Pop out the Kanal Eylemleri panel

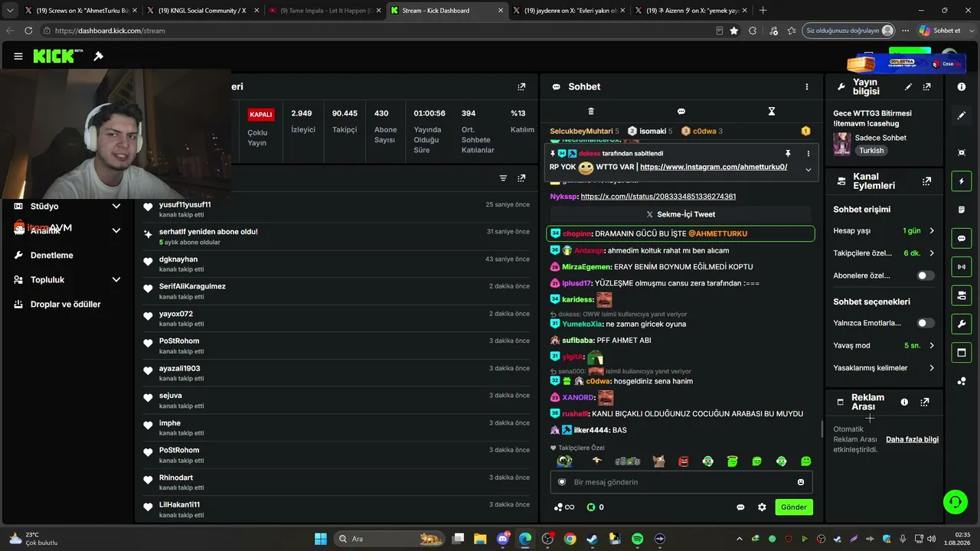[926, 181]
